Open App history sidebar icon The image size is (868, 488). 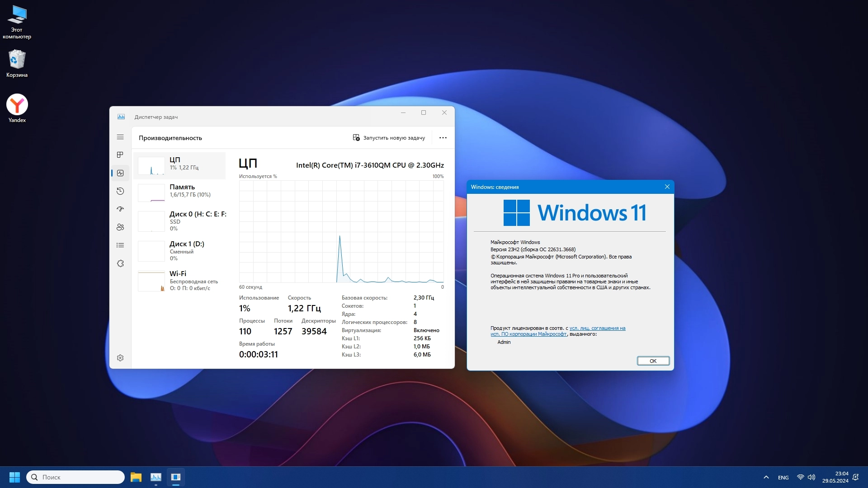pyautogui.click(x=120, y=191)
